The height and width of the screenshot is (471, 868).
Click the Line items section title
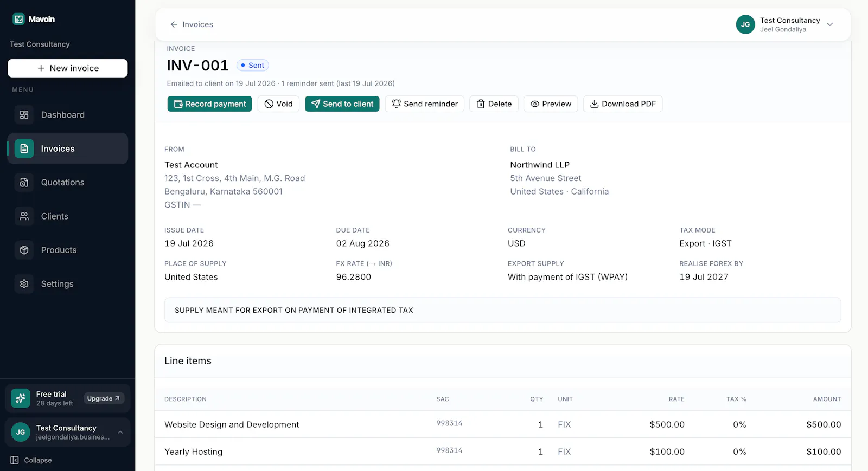coord(188,361)
